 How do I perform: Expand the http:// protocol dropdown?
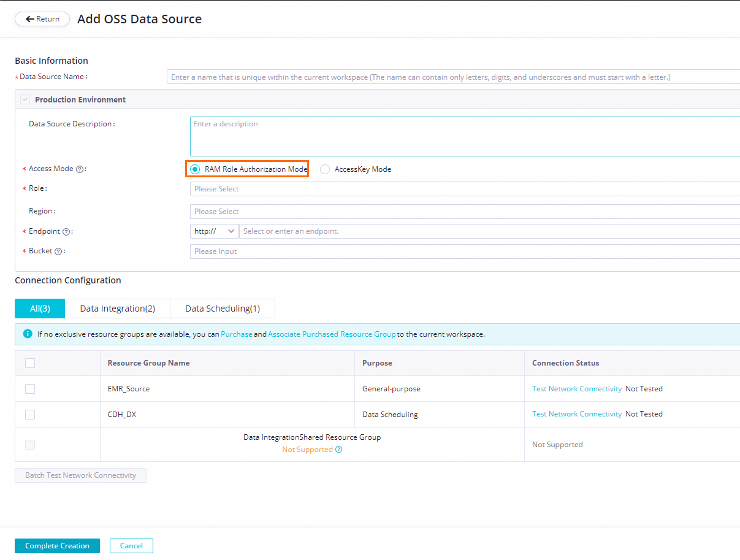pyautogui.click(x=215, y=231)
